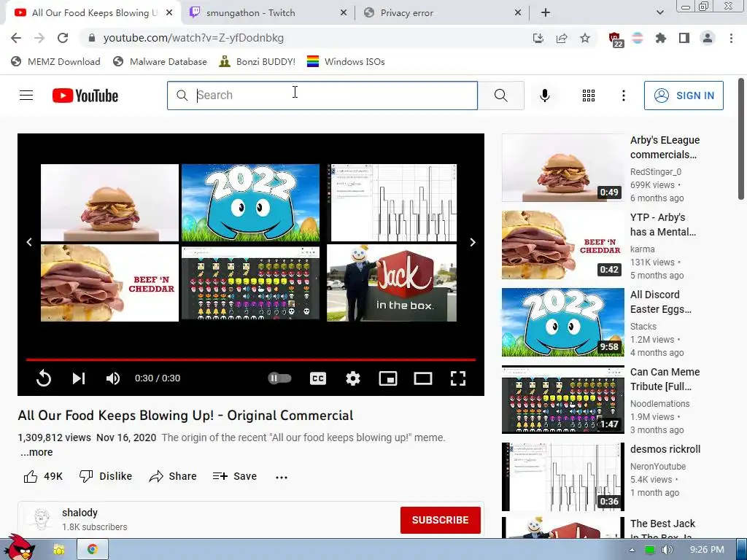Click the Angry Birds start button
This screenshot has height=560, width=747.
21,548
